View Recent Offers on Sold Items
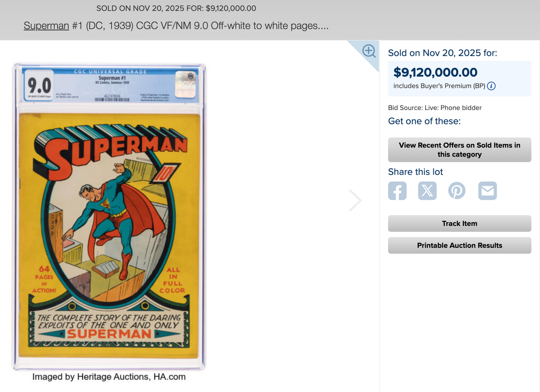540x392 pixels. pos(459,150)
